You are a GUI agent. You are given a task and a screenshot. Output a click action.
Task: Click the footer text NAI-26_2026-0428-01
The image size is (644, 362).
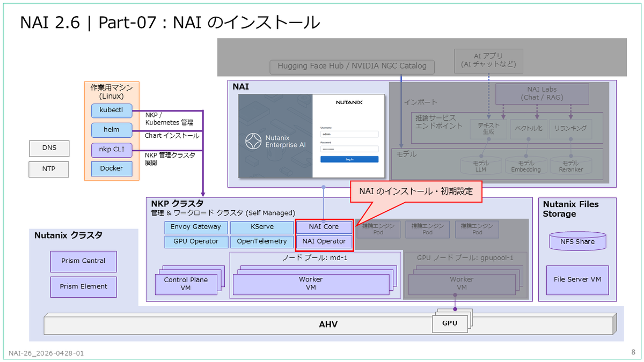46,353
